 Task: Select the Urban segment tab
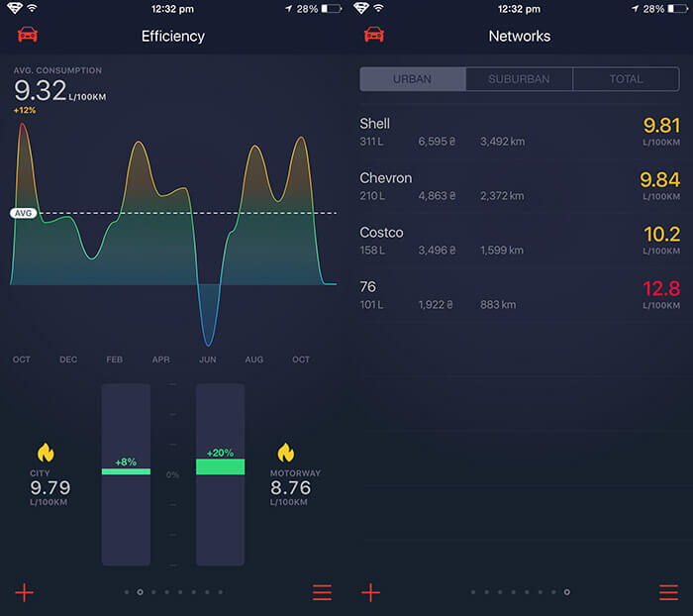412,79
